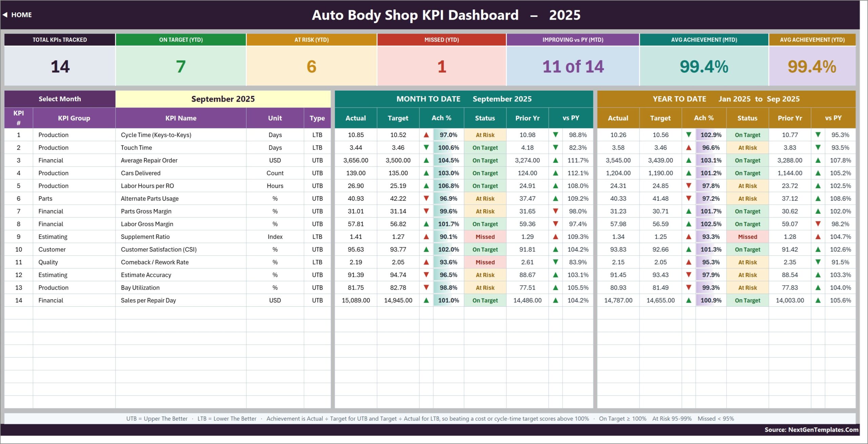Select the 'Cycle Time (Keys-to-Keys)' KPI name cell
The image size is (868, 444).
[x=181, y=135]
